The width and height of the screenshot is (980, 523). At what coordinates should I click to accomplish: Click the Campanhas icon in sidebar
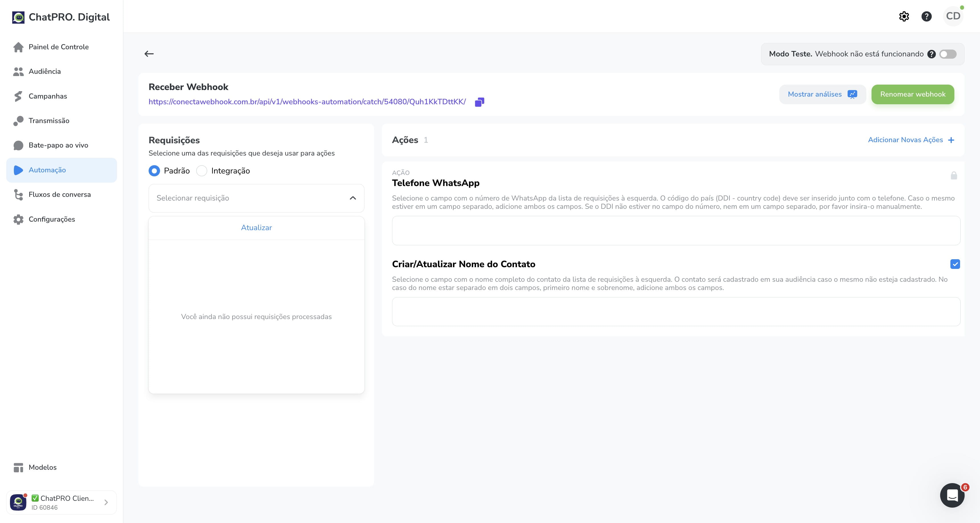[18, 96]
